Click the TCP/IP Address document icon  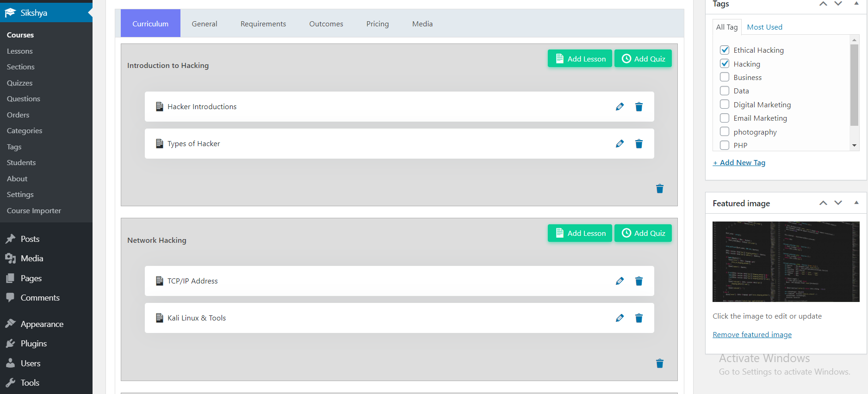(160, 281)
